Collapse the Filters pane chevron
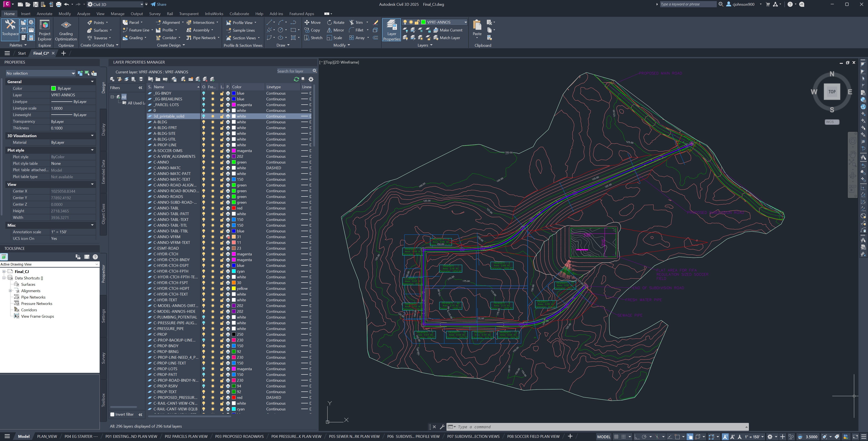Viewport: 868px width, 441px height. [x=140, y=88]
